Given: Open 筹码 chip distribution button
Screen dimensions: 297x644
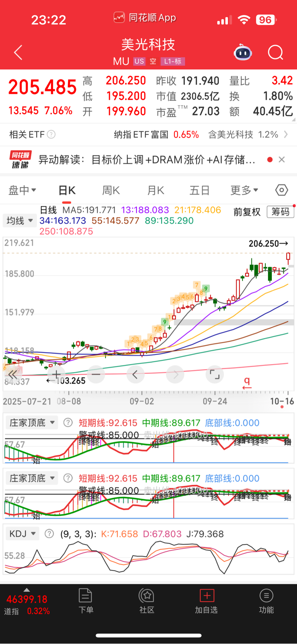Looking at the screenshot, I should click(280, 212).
